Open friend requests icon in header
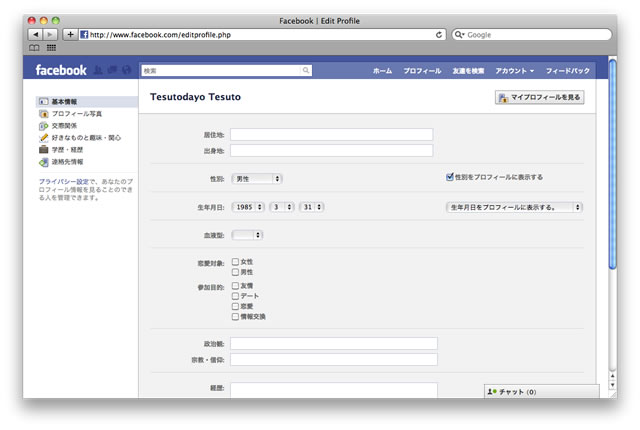Screen dimensions: 640x430 98,70
